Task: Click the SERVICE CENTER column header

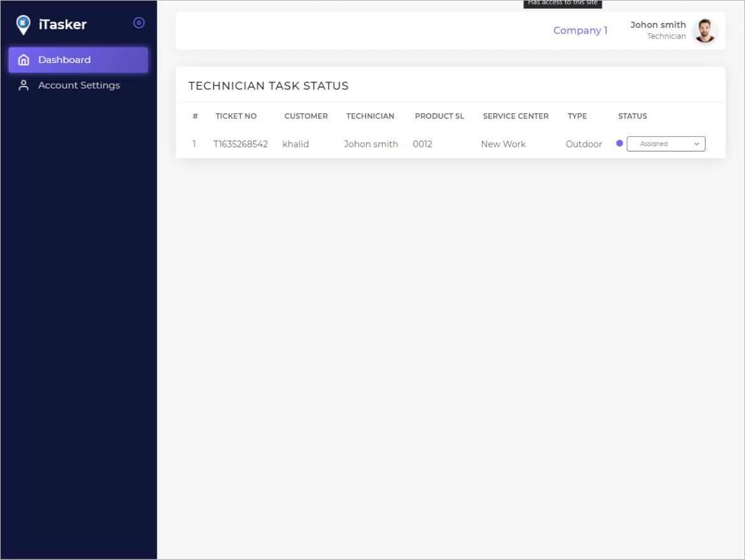Action: pos(515,116)
